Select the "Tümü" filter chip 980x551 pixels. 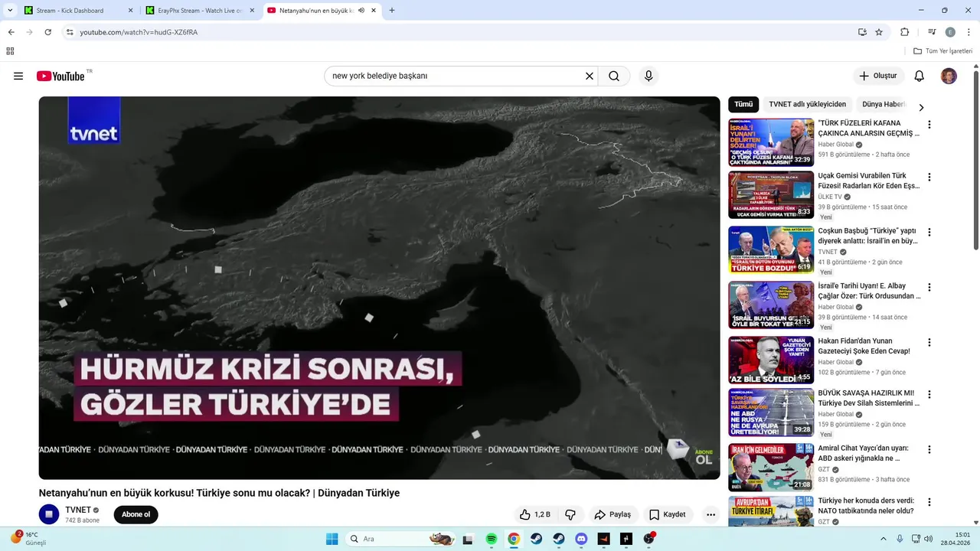coord(743,104)
